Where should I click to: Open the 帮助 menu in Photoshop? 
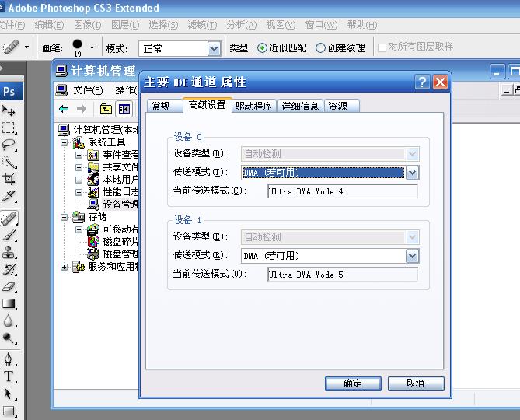coord(361,25)
